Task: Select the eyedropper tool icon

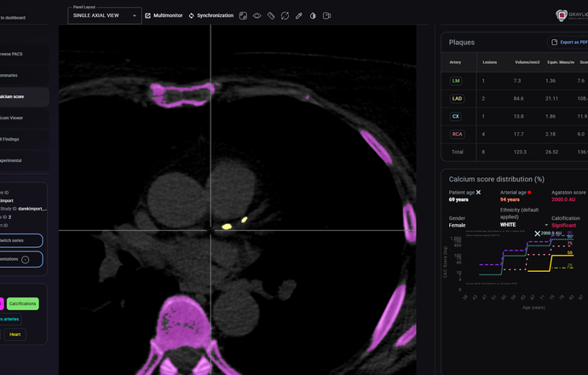Action: tap(299, 15)
